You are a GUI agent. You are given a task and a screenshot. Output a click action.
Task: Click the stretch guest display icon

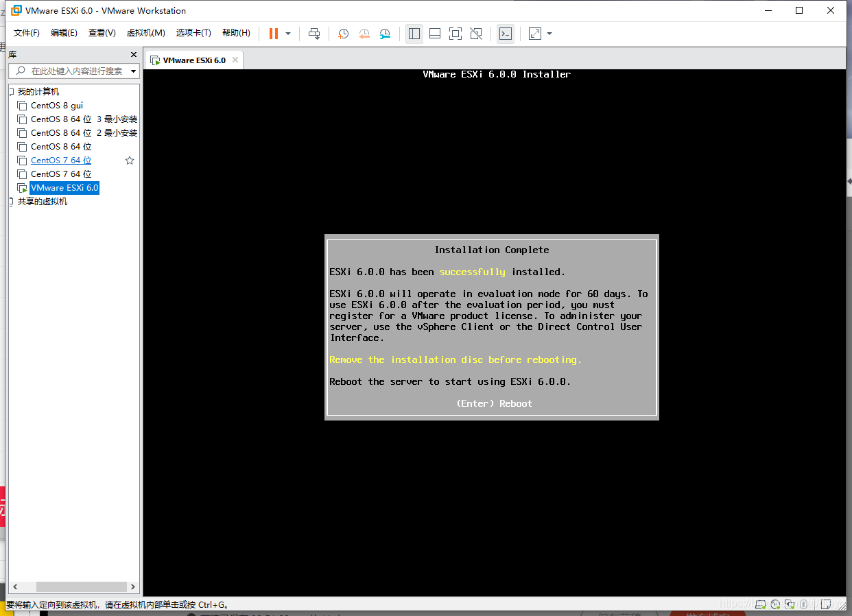(535, 34)
